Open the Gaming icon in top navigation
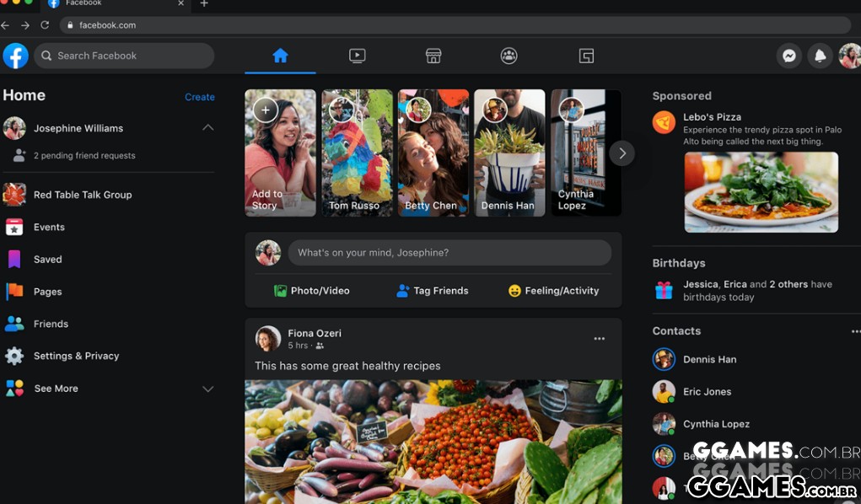The image size is (861, 504). point(586,56)
